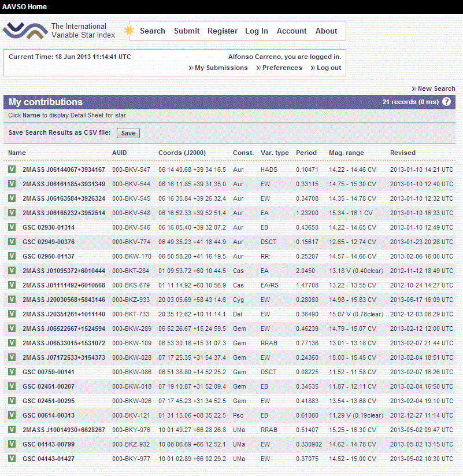Click the V icon beside GSC 00614-00313

click(x=12, y=415)
